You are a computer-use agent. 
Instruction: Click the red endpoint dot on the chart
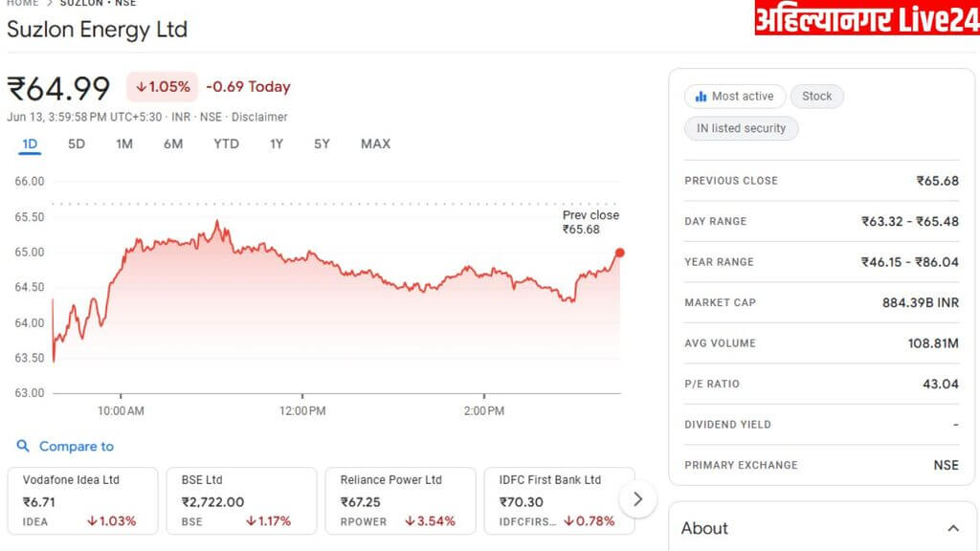coord(620,253)
